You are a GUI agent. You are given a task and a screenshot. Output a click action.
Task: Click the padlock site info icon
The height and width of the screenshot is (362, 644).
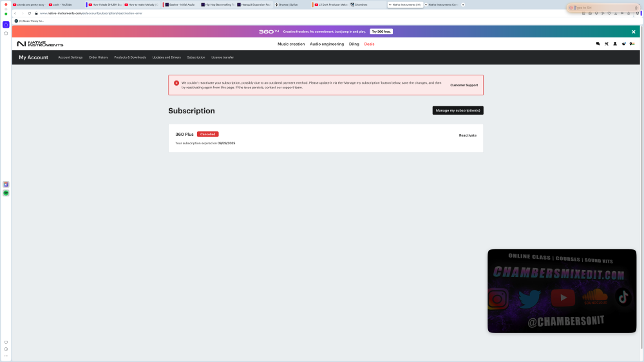click(x=36, y=13)
